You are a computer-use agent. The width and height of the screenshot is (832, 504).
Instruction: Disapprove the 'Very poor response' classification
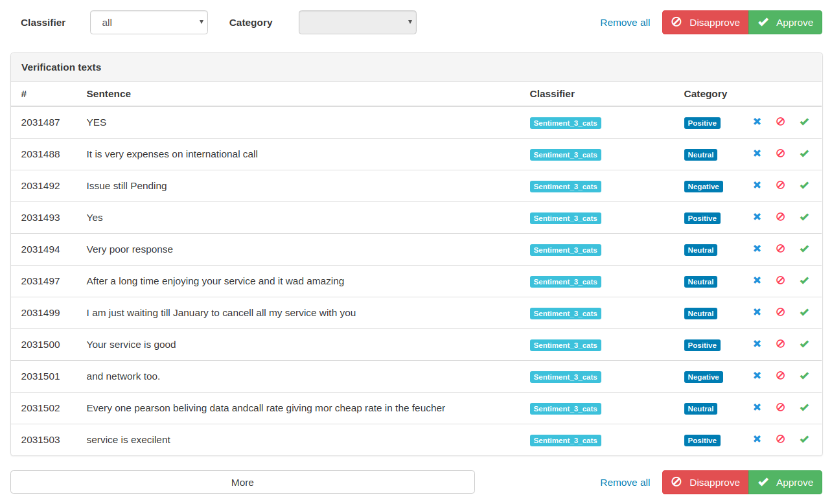(x=780, y=249)
